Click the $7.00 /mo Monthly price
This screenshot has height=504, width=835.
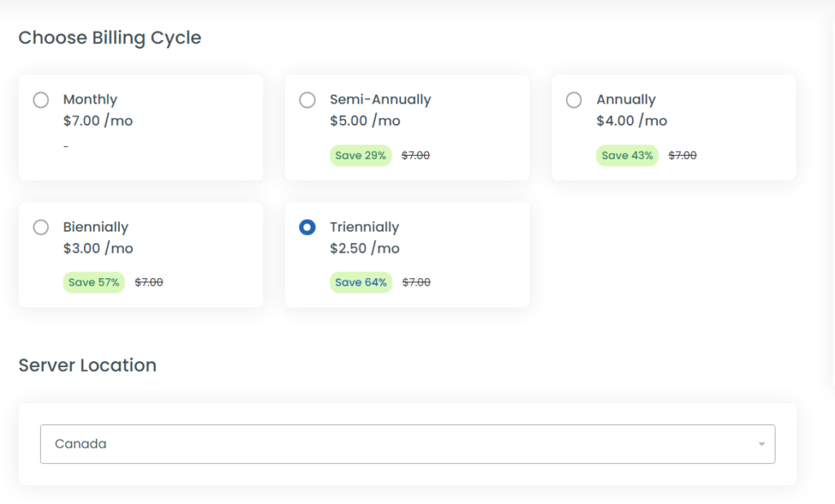click(x=98, y=121)
